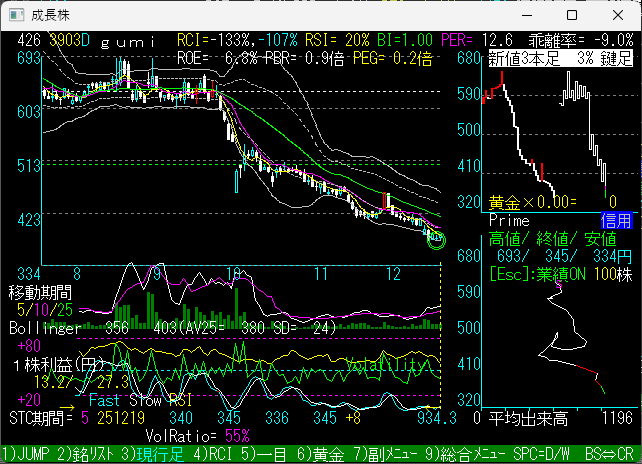
Task: Click the 移動期間 5/10/25 setting
Action: [40, 302]
